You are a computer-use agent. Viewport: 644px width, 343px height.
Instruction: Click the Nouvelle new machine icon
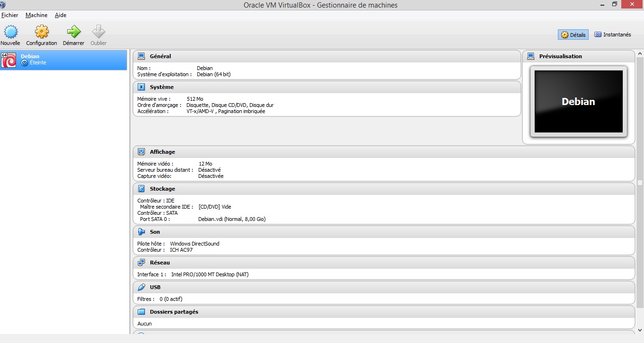10,32
